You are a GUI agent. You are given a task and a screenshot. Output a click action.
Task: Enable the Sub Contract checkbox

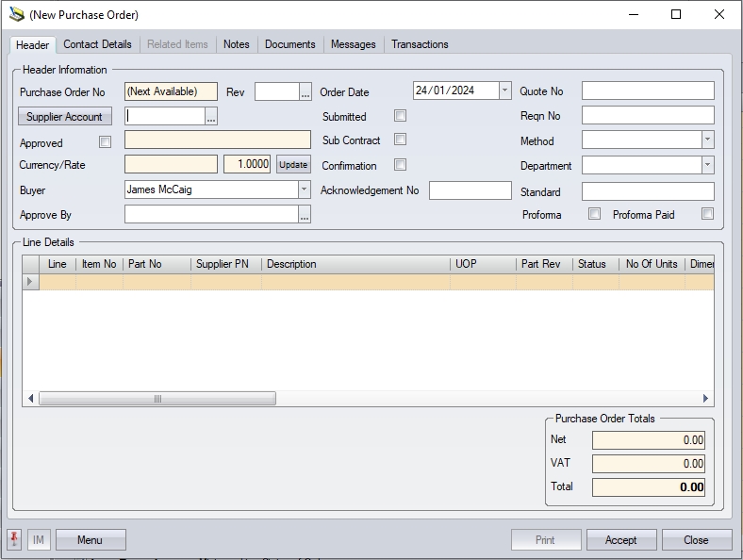coord(400,140)
